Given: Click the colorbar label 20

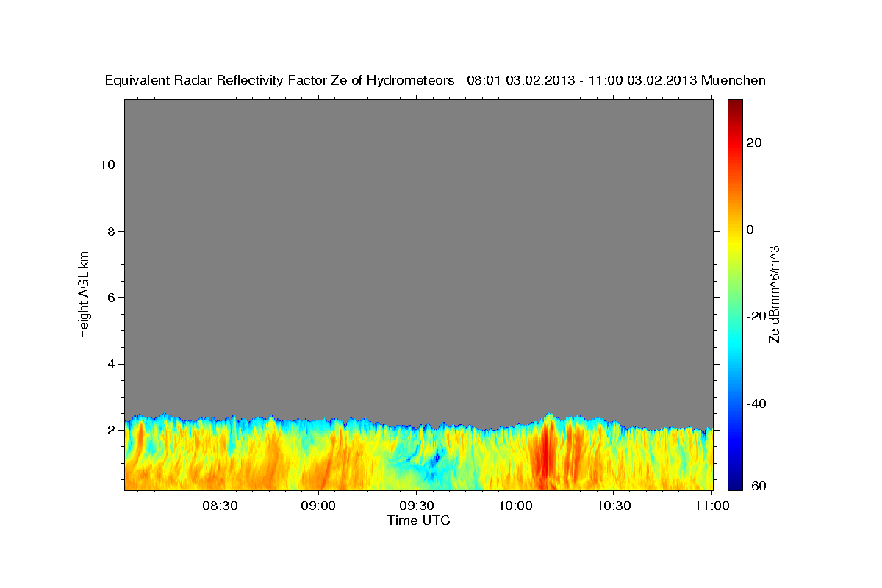Looking at the screenshot, I should click(x=753, y=143).
